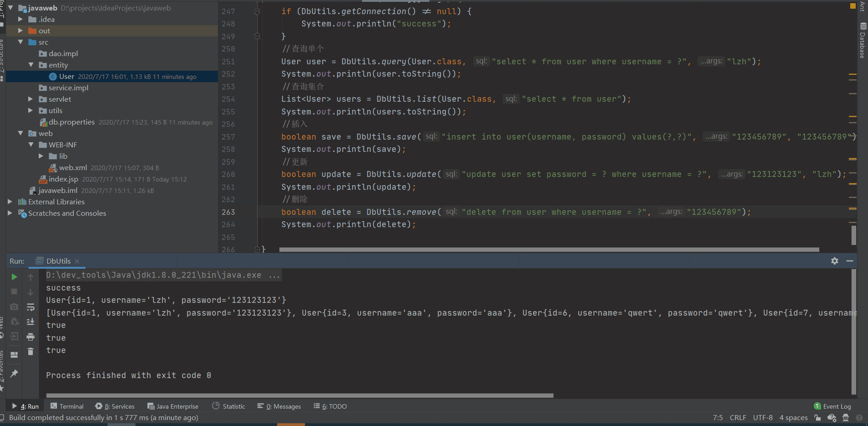This screenshot has height=426, width=868.
Task: Expand the out folder
Action: [x=20, y=31]
